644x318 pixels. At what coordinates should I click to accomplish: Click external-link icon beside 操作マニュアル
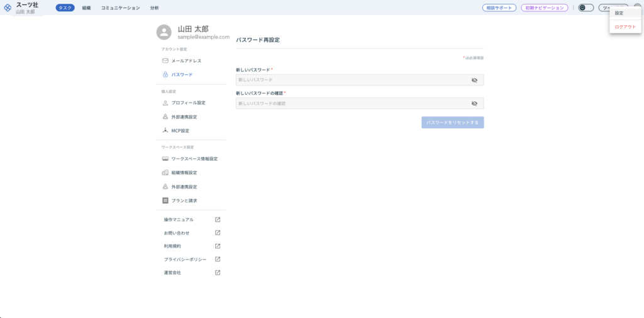(x=218, y=219)
